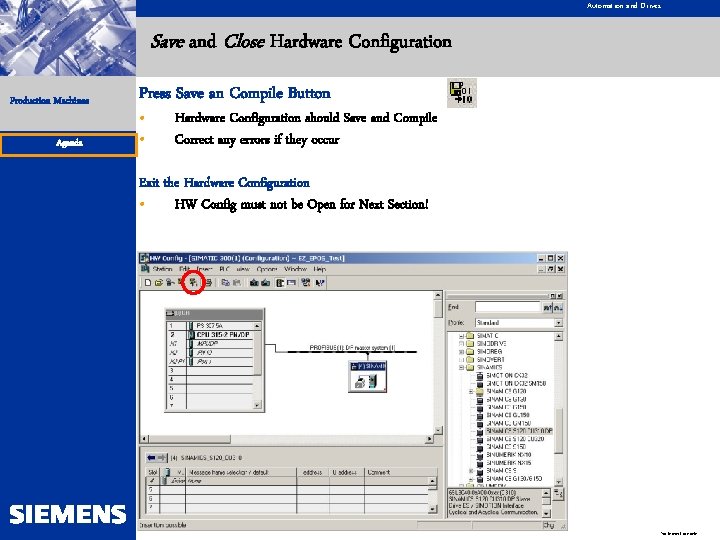
Task: Open the Help menu
Action: (320, 269)
